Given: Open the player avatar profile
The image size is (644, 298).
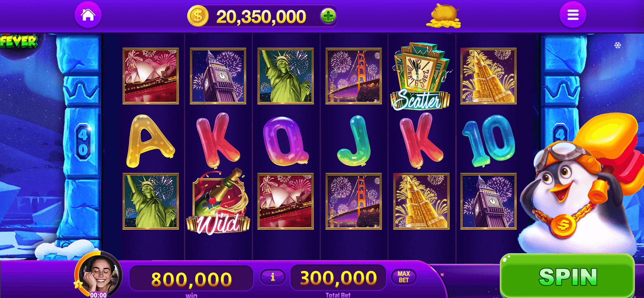Looking at the screenshot, I should (x=99, y=275).
